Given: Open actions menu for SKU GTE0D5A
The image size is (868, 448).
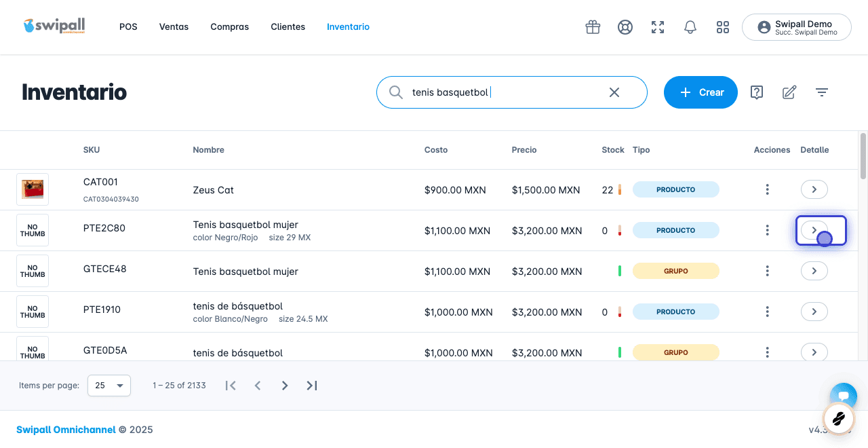Looking at the screenshot, I should point(767,352).
